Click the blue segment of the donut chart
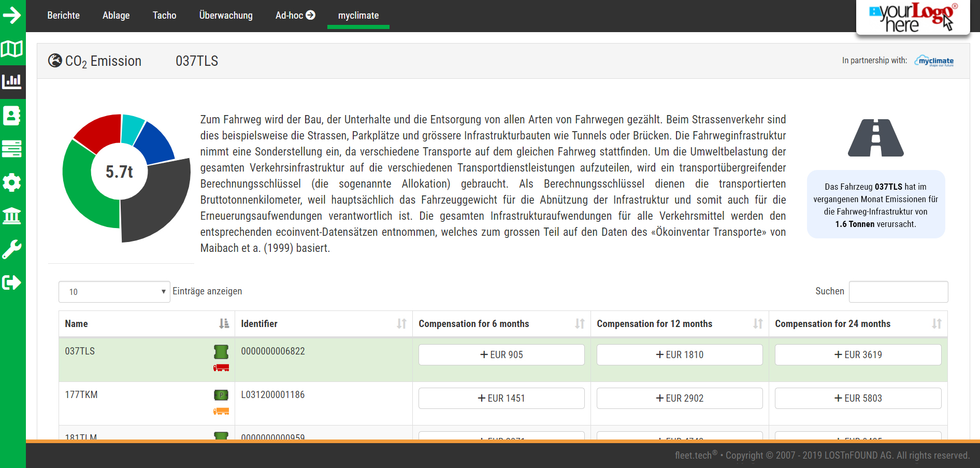 [156, 144]
